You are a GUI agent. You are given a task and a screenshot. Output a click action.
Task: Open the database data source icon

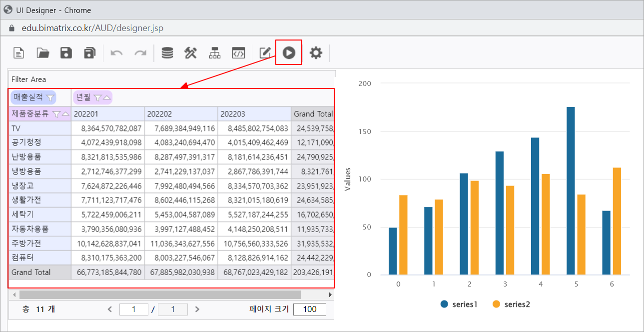[167, 52]
